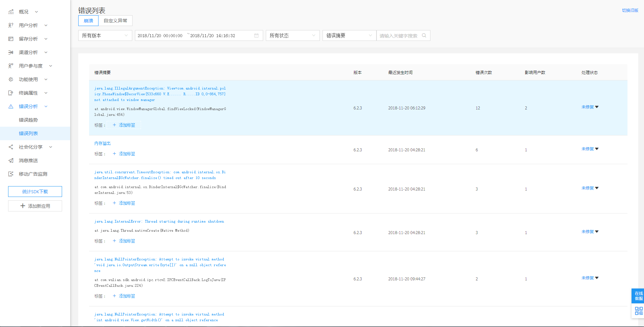Open the 移动广告监测 menu item

[33, 174]
